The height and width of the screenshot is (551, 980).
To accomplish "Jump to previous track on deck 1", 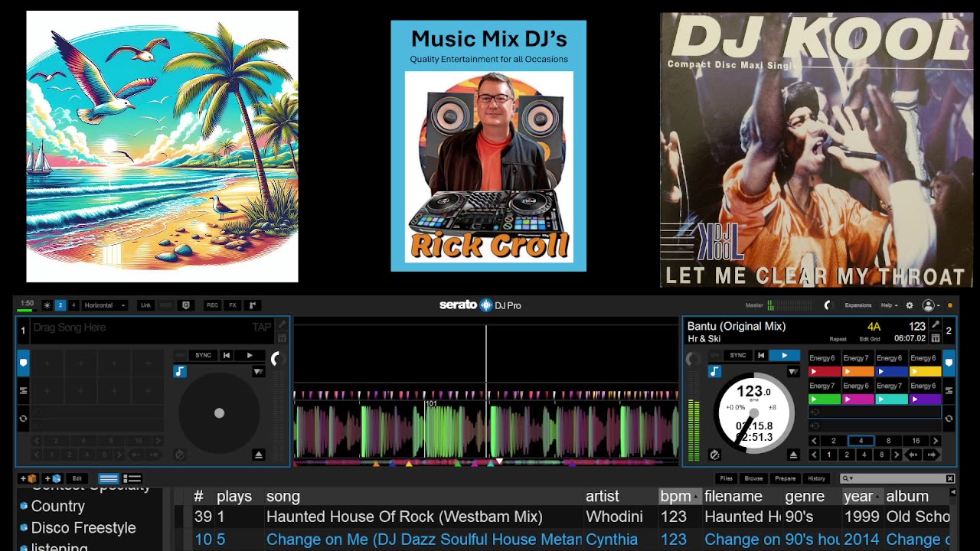I will coord(227,355).
